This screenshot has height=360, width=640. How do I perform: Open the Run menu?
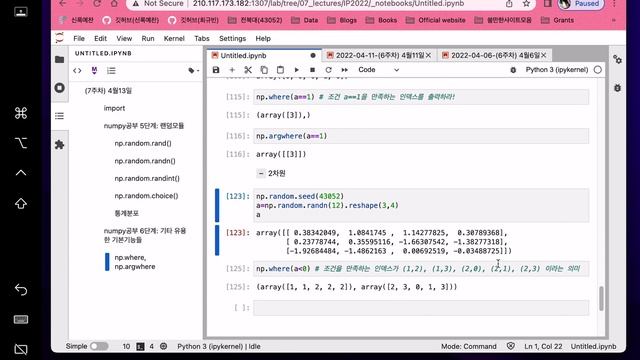click(x=148, y=38)
